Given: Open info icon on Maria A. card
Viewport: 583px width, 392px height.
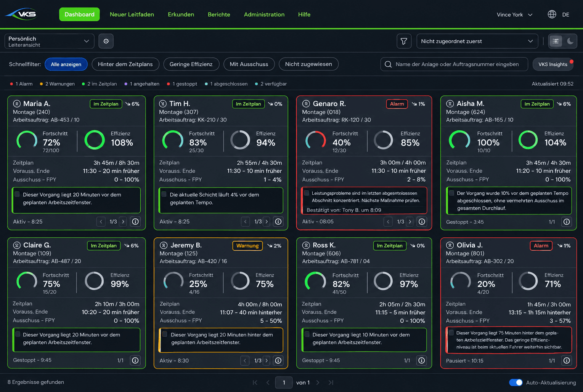Looking at the screenshot, I should 135,221.
